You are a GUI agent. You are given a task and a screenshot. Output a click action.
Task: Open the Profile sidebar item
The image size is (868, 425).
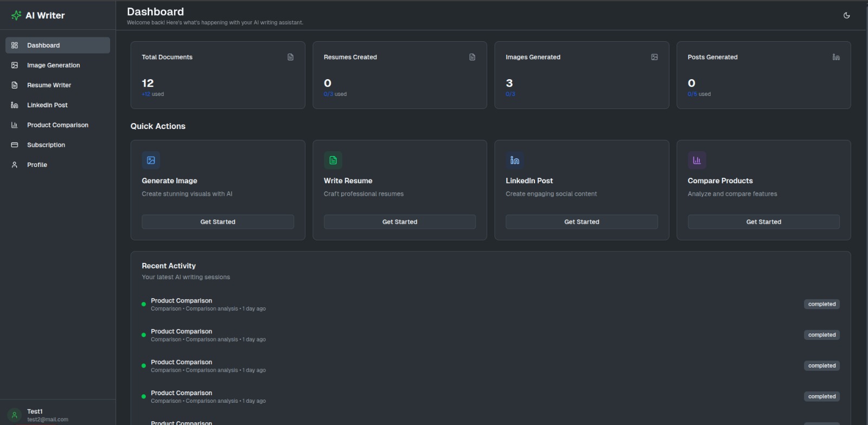click(x=37, y=165)
